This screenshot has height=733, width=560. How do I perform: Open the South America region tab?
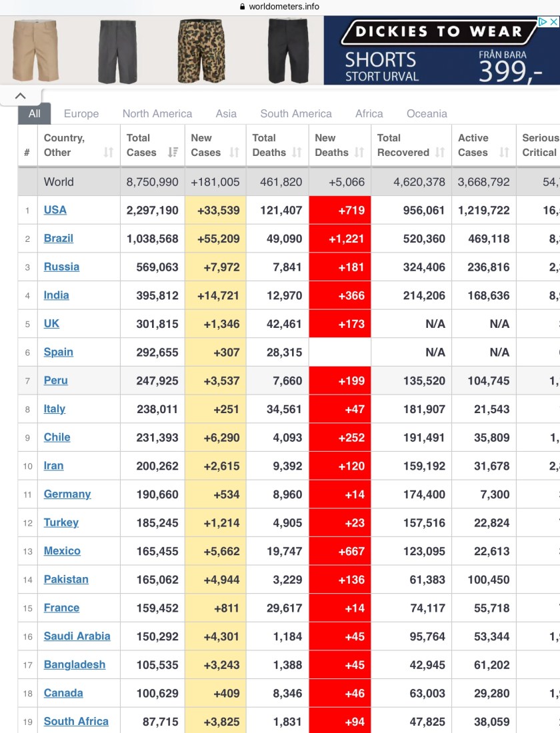coord(296,113)
